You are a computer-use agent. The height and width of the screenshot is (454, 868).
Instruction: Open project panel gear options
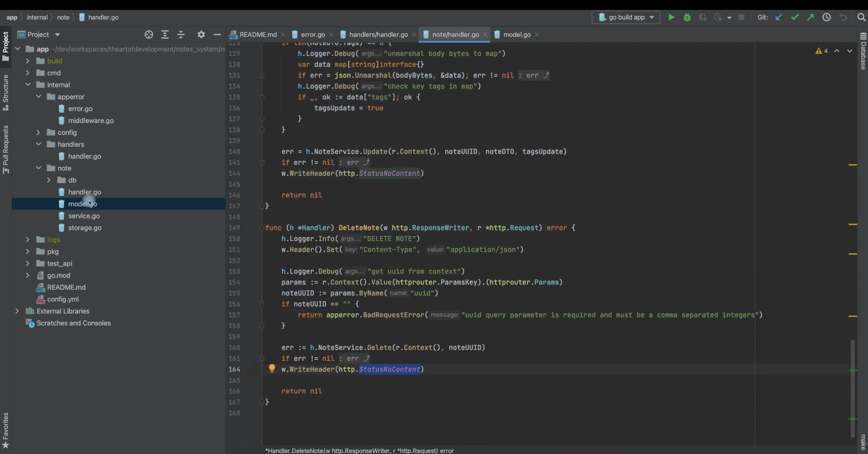(201, 34)
